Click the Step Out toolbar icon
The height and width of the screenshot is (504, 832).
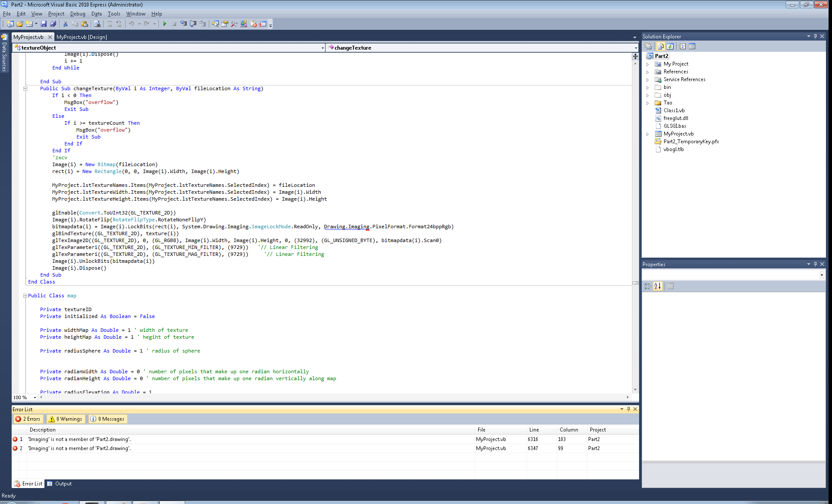(x=203, y=24)
